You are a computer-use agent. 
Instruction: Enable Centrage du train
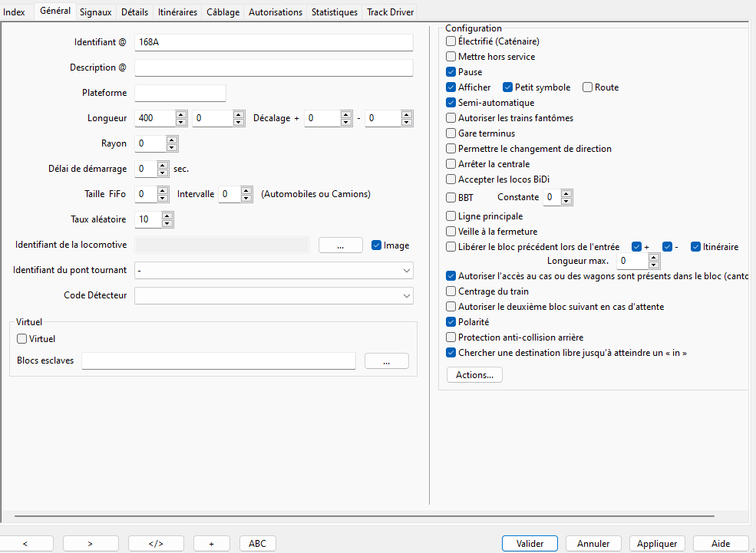pyautogui.click(x=451, y=291)
